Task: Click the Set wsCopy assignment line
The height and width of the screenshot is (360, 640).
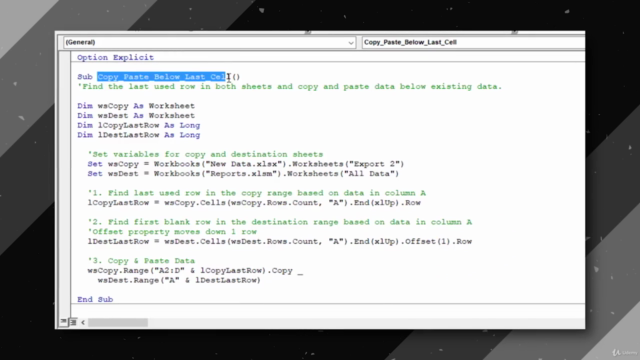Action: [x=246, y=164]
